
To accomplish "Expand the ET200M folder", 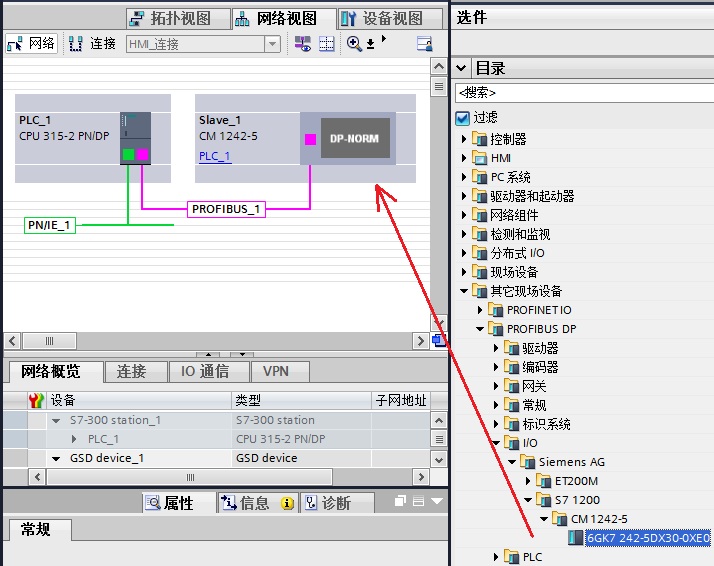I will point(528,481).
